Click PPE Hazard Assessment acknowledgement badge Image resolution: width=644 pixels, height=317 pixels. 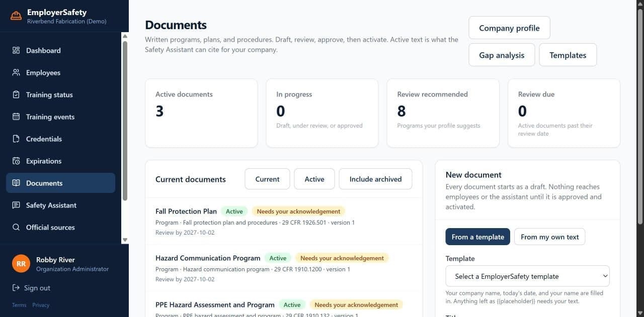click(356, 305)
